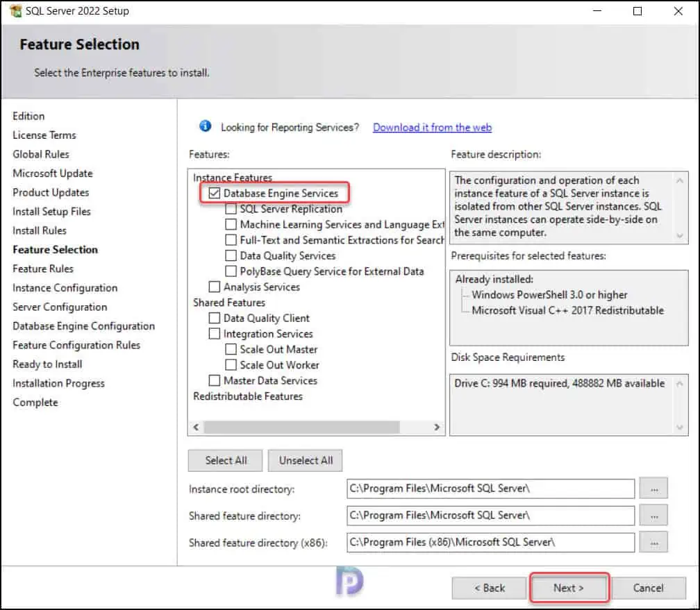Screen dimensions: 700x610
Task: Click the Drive C: 994 MB required text
Action: 560,383
